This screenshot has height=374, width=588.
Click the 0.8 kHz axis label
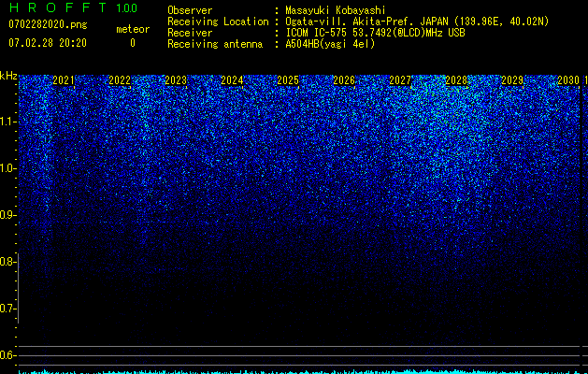(7, 262)
